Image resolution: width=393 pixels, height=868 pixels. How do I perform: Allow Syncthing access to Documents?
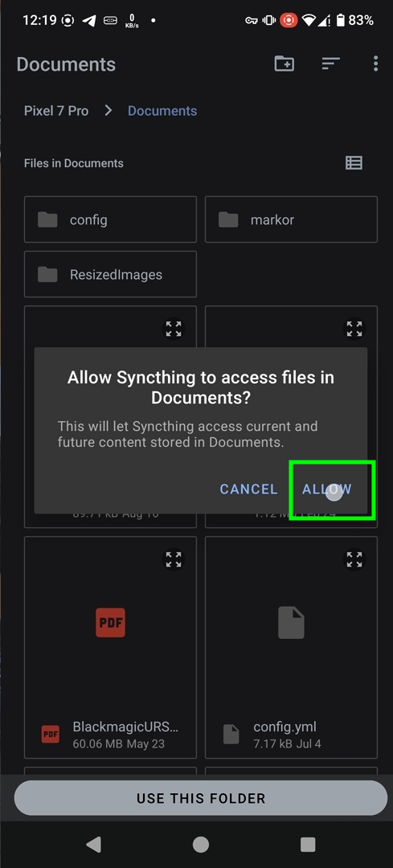[326, 489]
